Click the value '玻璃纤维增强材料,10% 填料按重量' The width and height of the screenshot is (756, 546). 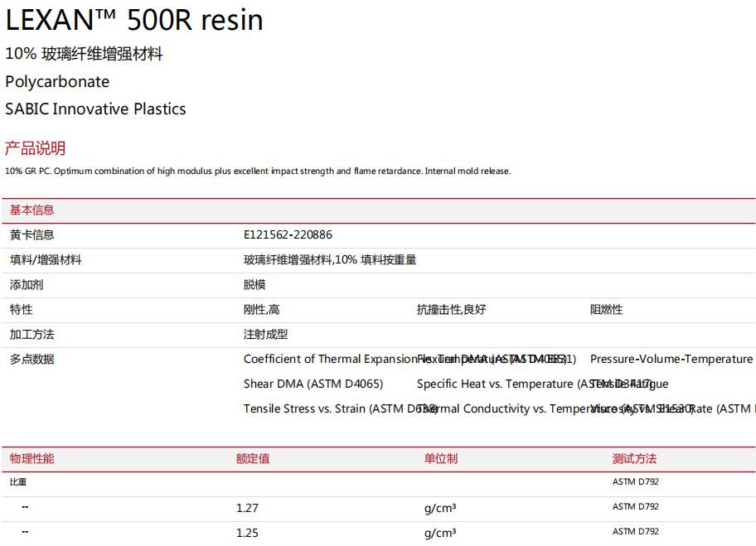(x=330, y=260)
